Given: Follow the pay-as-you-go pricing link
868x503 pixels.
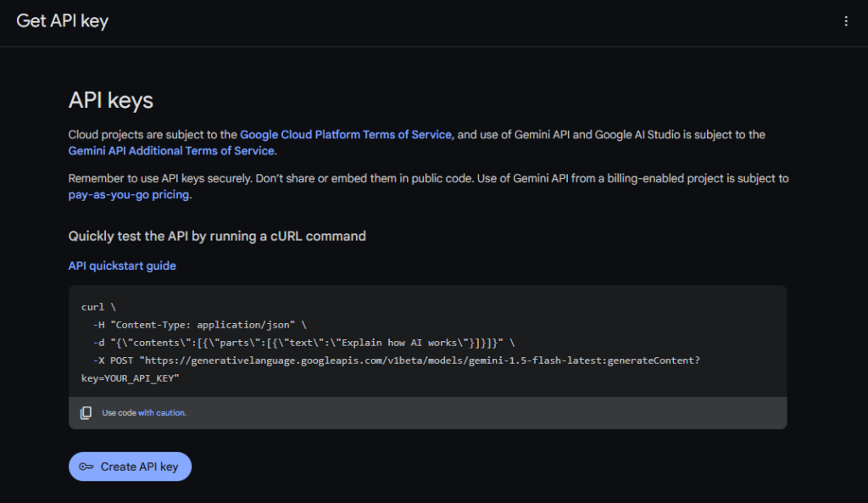Looking at the screenshot, I should click(129, 194).
